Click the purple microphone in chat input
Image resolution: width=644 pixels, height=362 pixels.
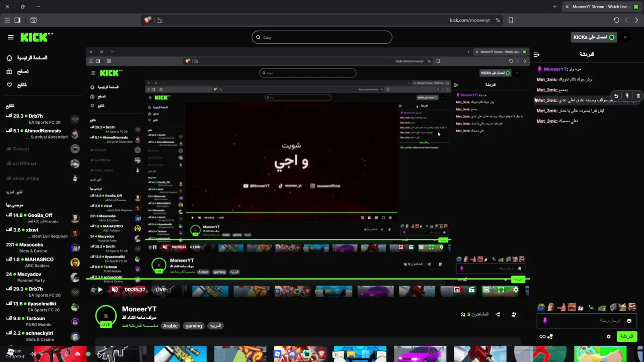[545, 321]
